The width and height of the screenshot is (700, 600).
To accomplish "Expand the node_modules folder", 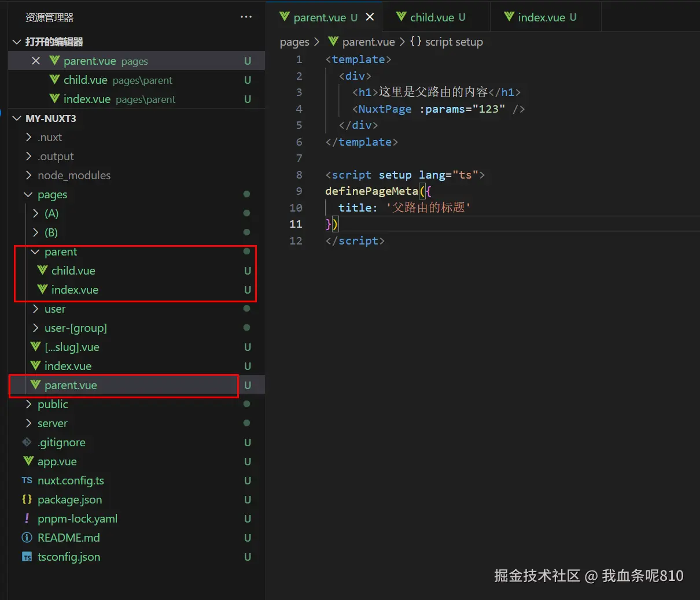I will tap(28, 175).
